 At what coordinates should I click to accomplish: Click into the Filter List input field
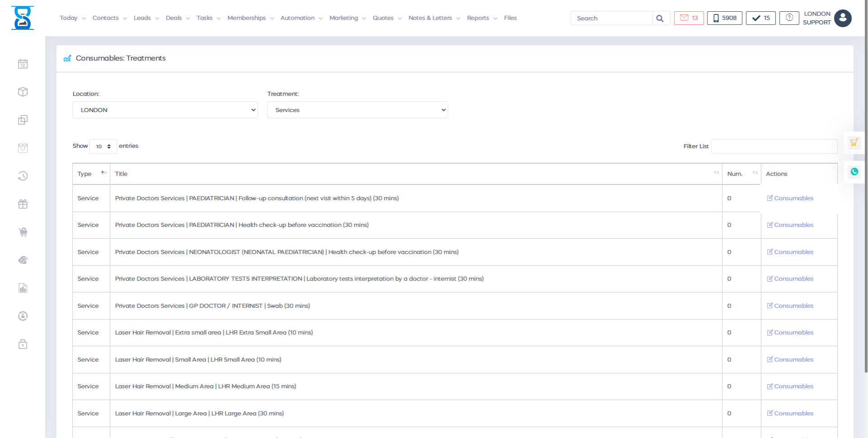point(774,146)
